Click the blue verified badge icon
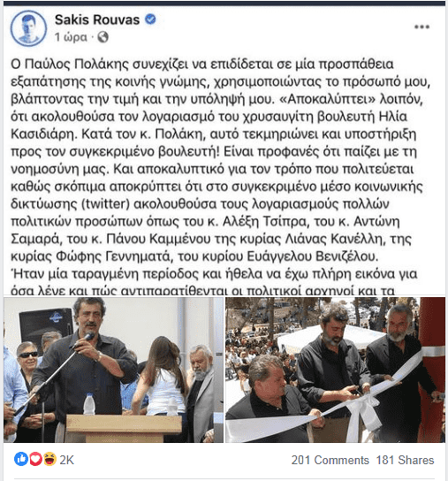 [x=150, y=19]
